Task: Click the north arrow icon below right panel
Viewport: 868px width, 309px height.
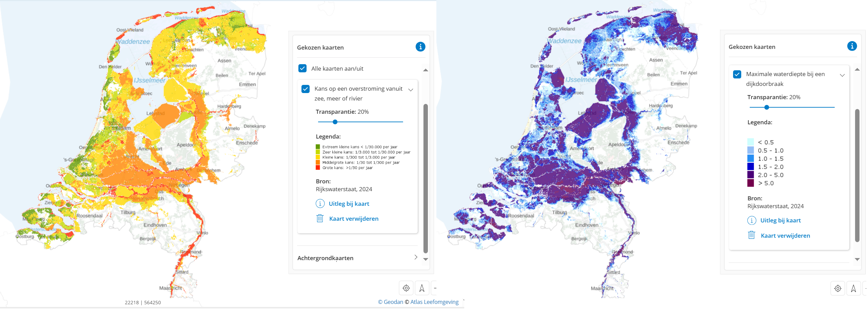Action: (x=853, y=289)
